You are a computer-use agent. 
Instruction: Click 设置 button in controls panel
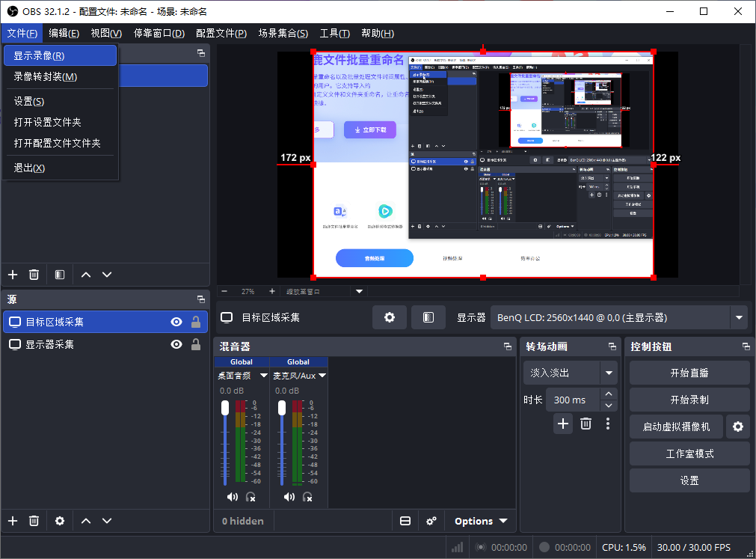click(x=689, y=481)
